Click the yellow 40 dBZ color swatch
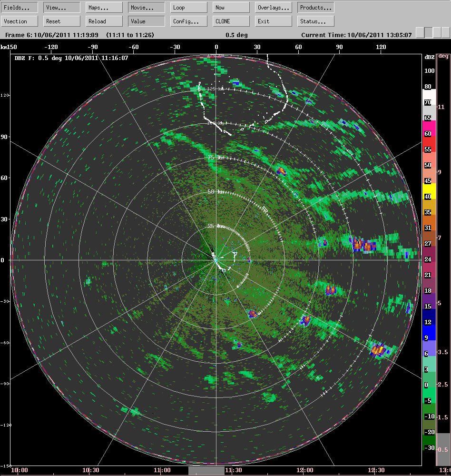This screenshot has height=476, width=451. (x=429, y=191)
